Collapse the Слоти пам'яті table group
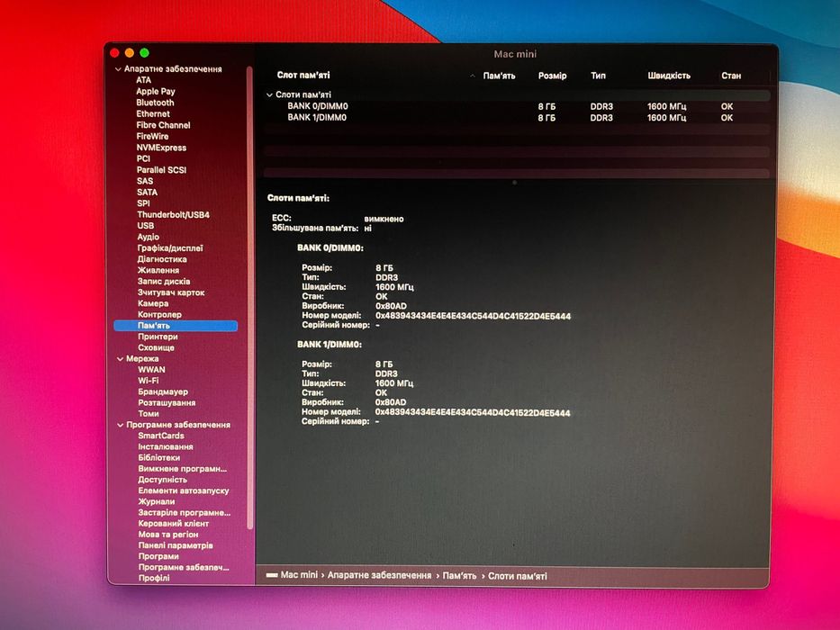 [269, 94]
